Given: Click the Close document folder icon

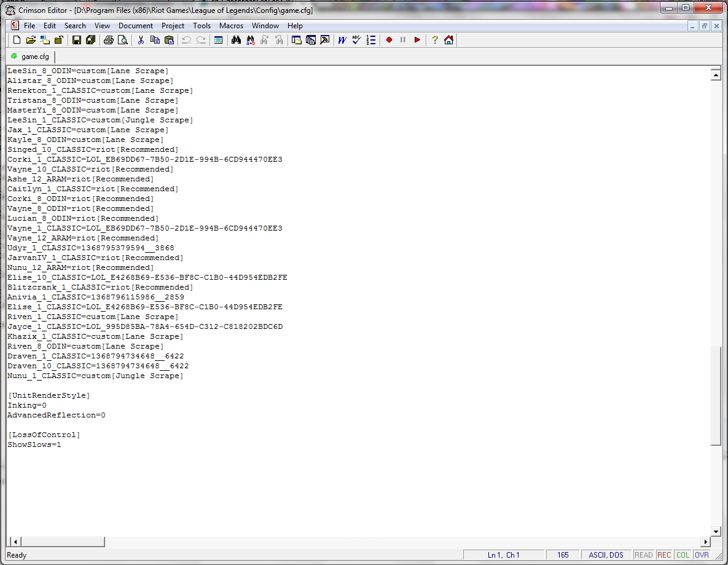Looking at the screenshot, I should [x=58, y=40].
